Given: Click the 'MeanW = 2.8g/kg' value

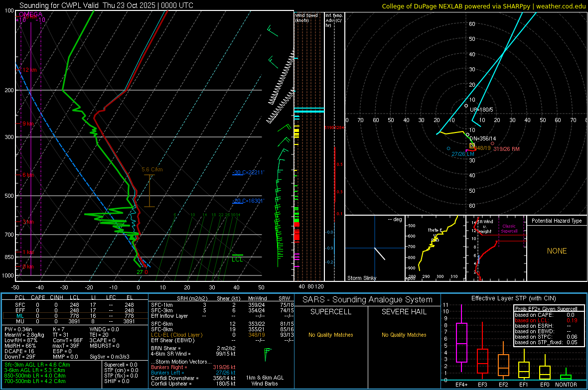Looking at the screenshot, I should click(x=24, y=335).
